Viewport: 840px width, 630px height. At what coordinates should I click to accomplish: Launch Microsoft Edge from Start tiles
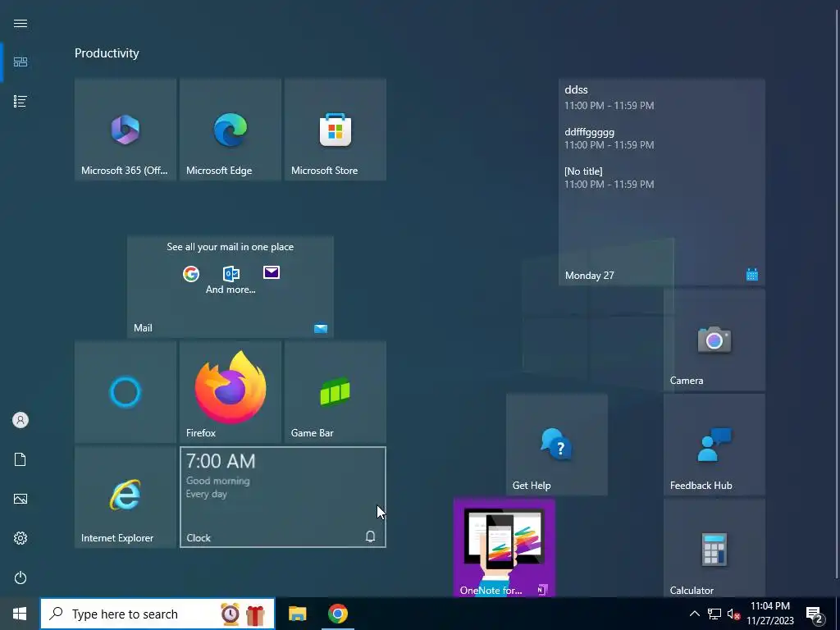click(x=231, y=130)
